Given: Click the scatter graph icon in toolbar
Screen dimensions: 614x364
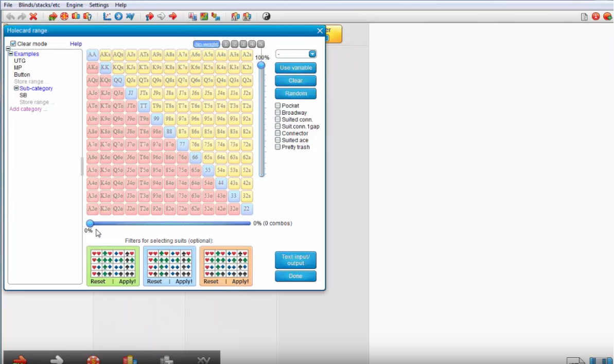Looking at the screenshot, I should [x=107, y=16].
